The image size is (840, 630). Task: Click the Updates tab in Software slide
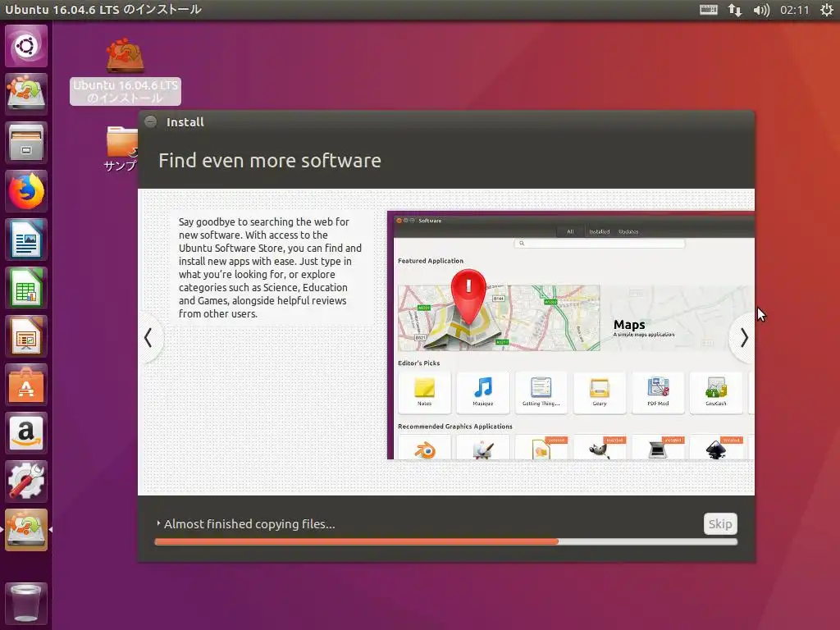tap(628, 231)
